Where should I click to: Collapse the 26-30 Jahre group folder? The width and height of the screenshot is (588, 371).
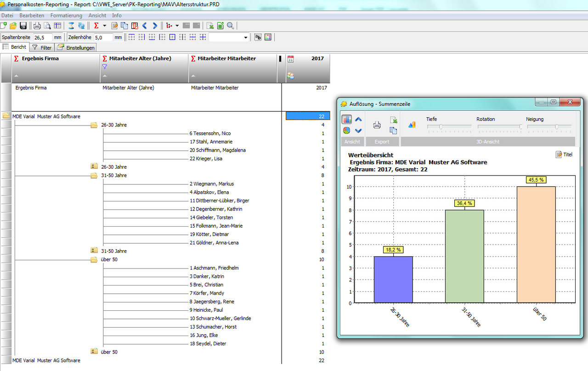pyautogui.click(x=94, y=125)
